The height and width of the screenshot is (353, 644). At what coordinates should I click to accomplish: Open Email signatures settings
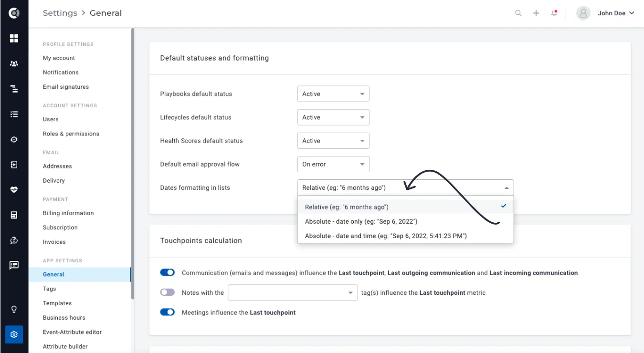click(x=66, y=87)
